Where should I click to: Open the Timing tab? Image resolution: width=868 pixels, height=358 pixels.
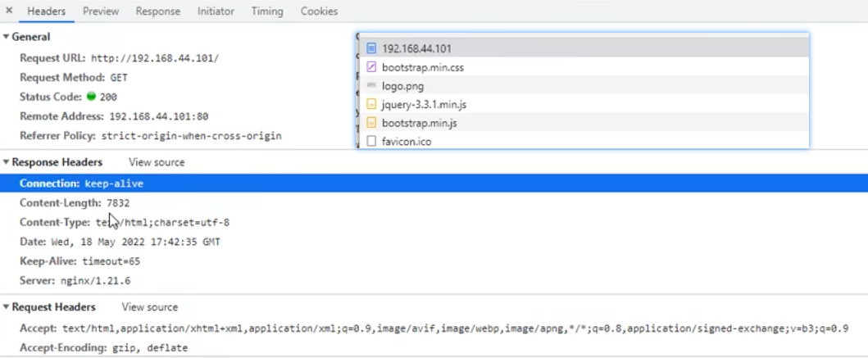[x=267, y=11]
